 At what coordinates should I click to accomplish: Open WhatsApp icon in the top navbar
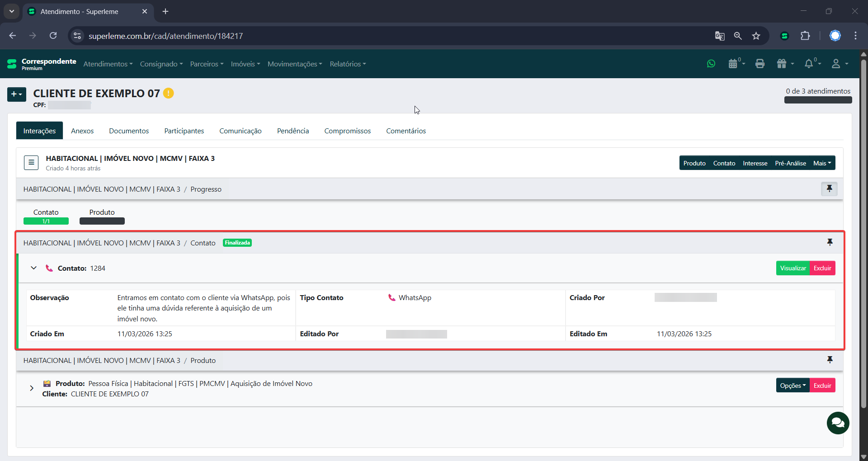(x=711, y=64)
